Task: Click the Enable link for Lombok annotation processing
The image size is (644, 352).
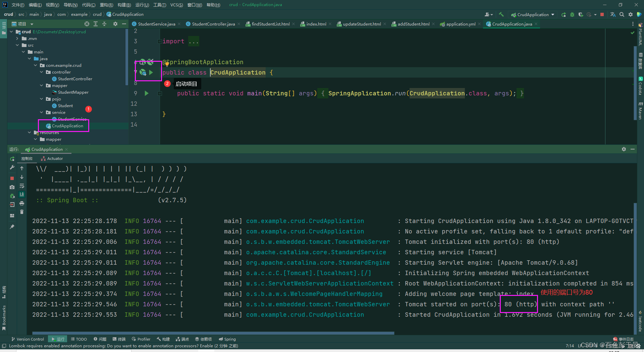Action: pyautogui.click(x=206, y=346)
